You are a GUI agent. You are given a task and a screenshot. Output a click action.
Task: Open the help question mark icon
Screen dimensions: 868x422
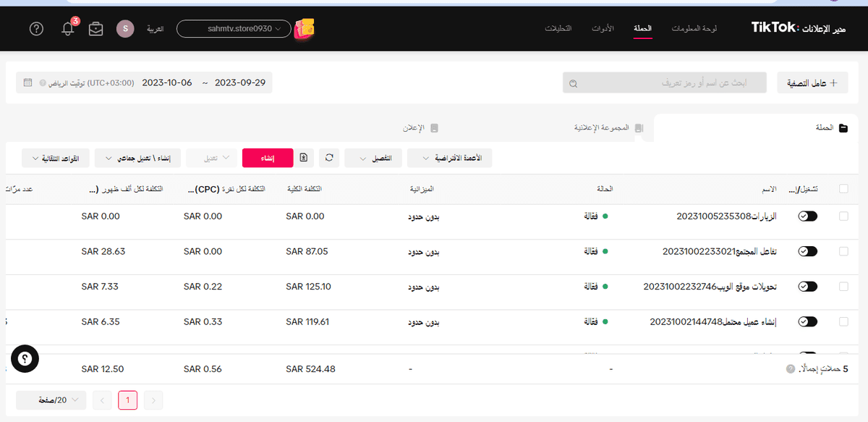[36, 28]
